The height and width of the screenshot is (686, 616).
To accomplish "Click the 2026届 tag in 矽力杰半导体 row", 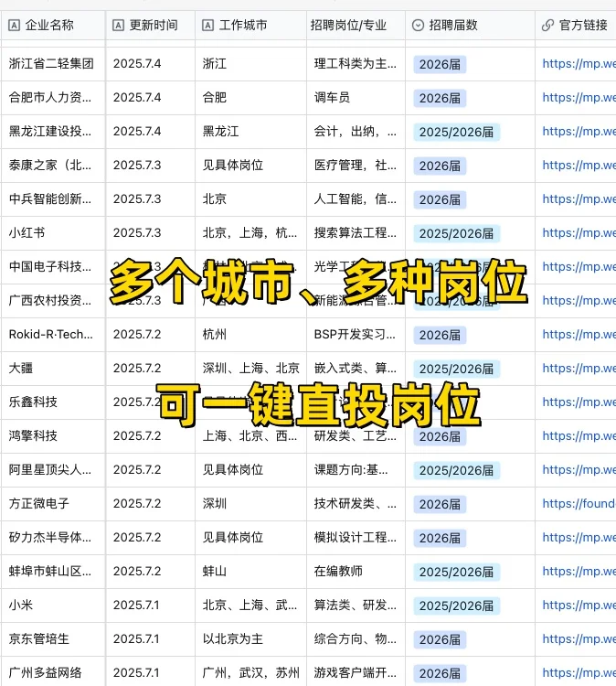I will tap(440, 538).
